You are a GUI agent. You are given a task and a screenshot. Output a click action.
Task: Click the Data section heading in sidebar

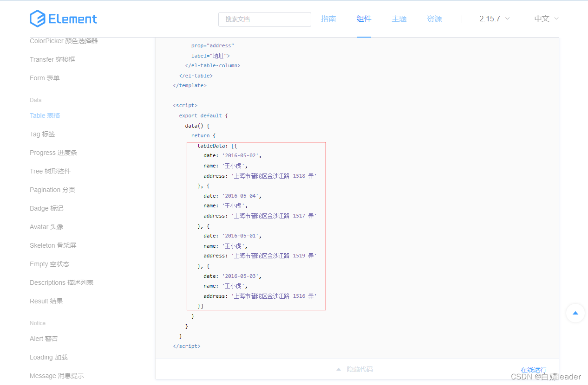[36, 100]
